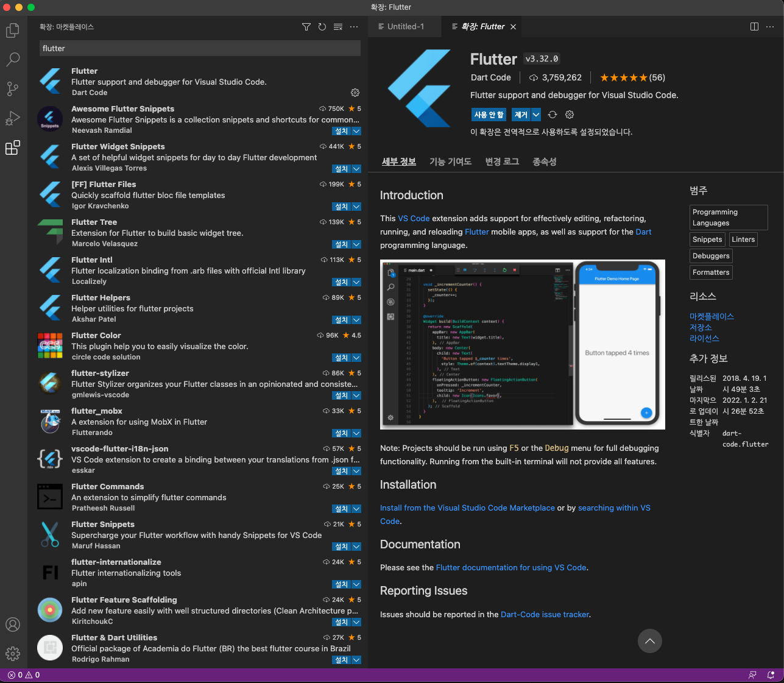Image resolution: width=784 pixels, height=683 pixels.
Task: Click the extension search field containing flutter
Action: coord(200,48)
